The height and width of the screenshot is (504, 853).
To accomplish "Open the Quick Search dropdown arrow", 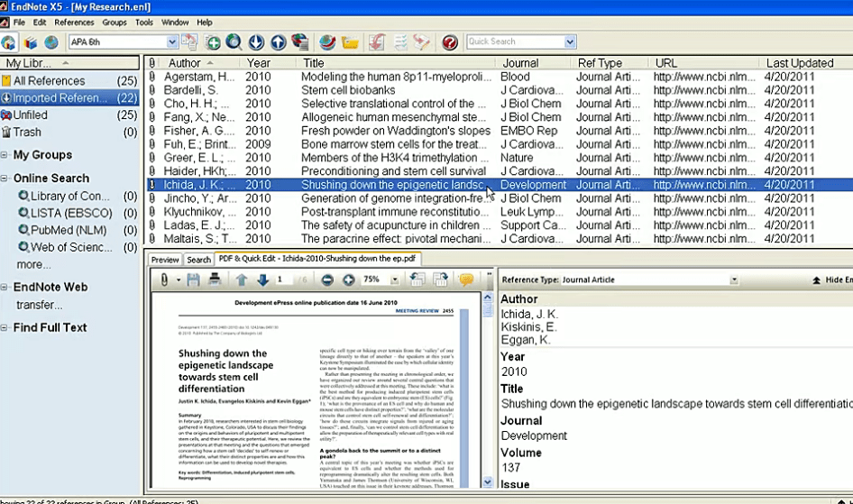I will (x=570, y=41).
